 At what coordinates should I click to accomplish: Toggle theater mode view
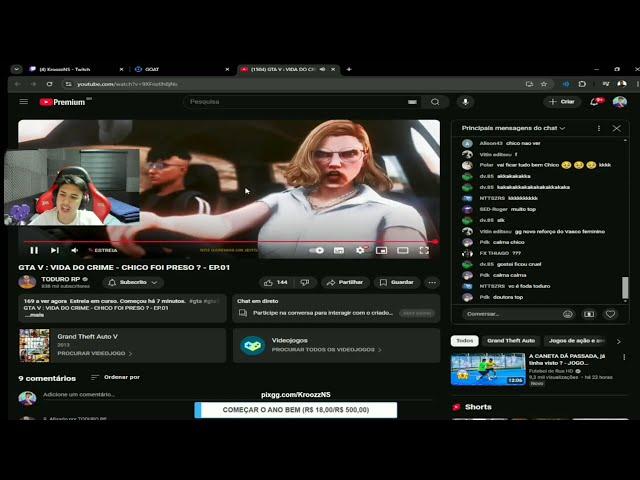point(403,250)
